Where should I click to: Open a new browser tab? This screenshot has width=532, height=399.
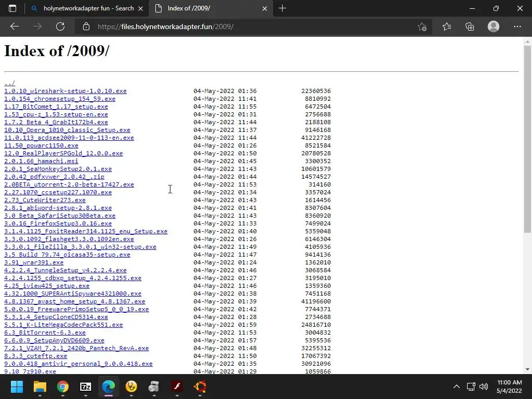(x=282, y=8)
